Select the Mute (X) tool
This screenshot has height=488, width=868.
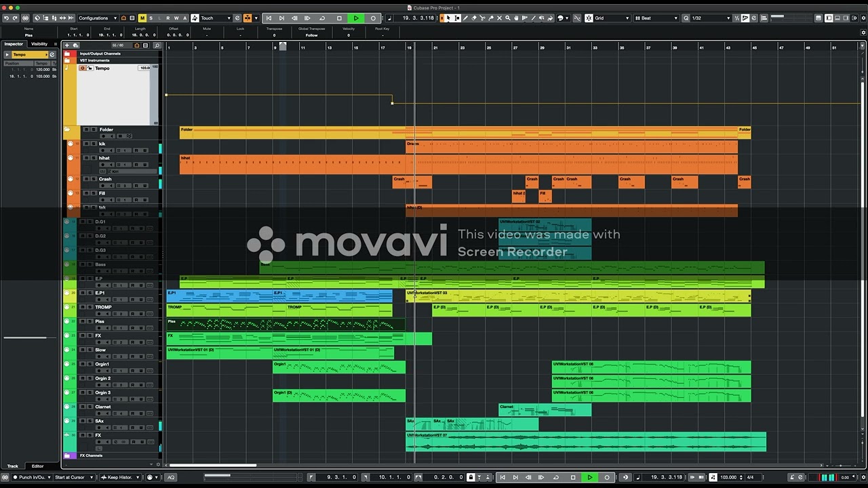point(500,18)
